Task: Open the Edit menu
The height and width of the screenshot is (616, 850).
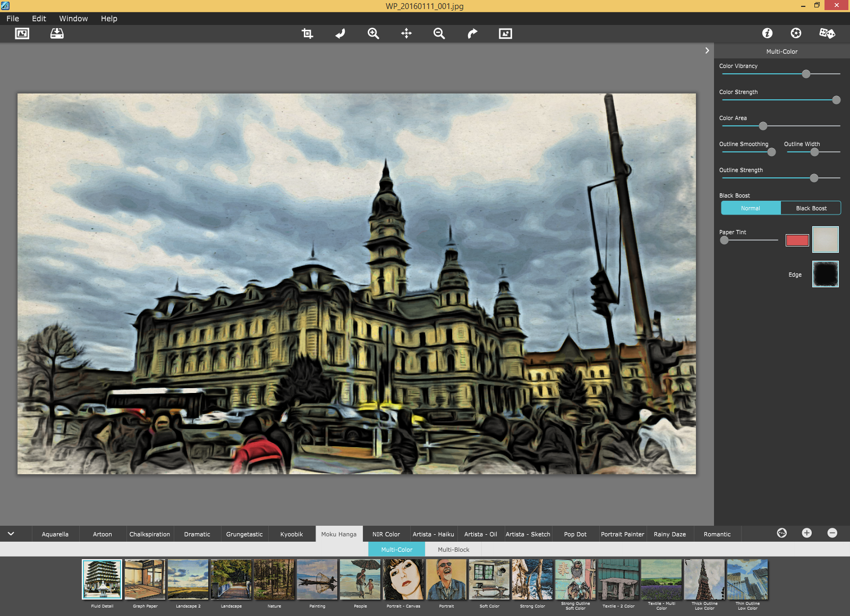Action: click(39, 19)
